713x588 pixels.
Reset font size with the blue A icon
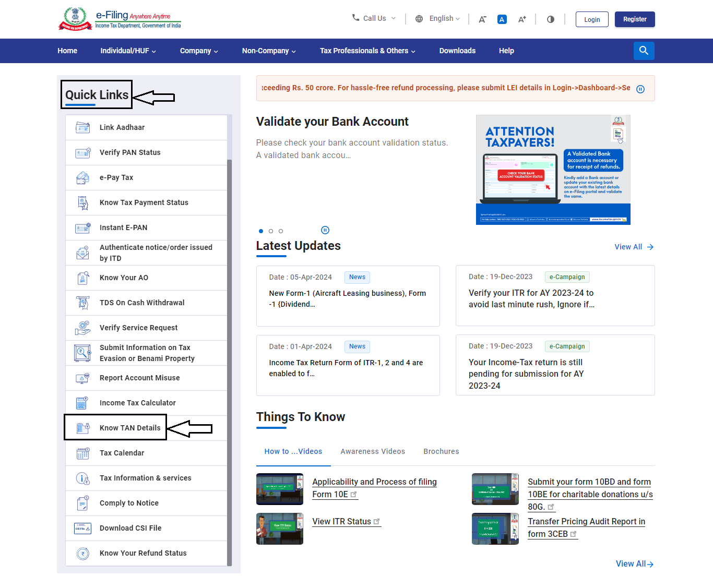tap(502, 19)
